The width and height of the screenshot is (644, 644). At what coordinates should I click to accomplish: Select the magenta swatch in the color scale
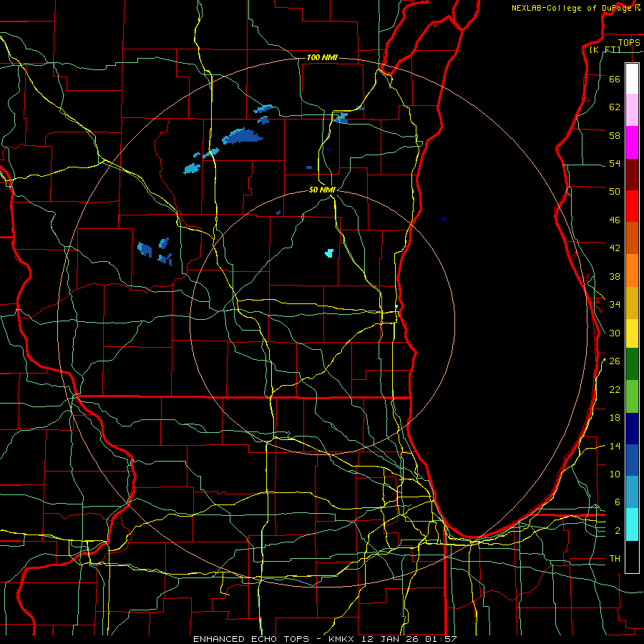pos(632,142)
